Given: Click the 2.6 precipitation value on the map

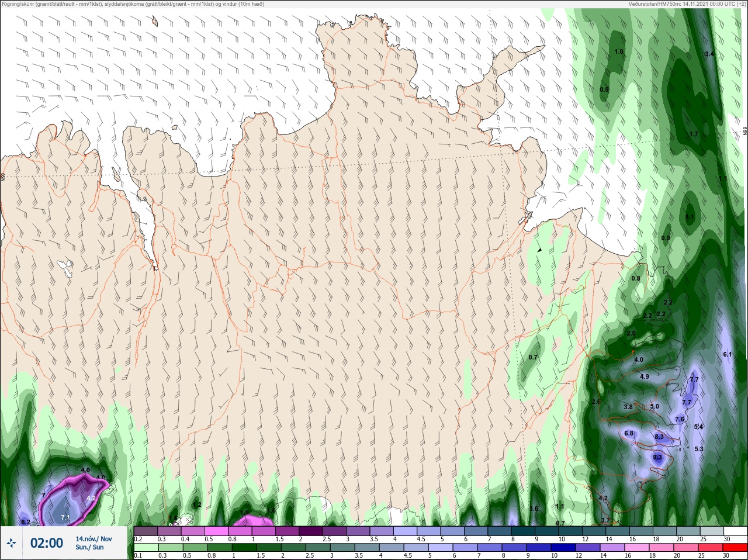Looking at the screenshot, I should 595,402.
